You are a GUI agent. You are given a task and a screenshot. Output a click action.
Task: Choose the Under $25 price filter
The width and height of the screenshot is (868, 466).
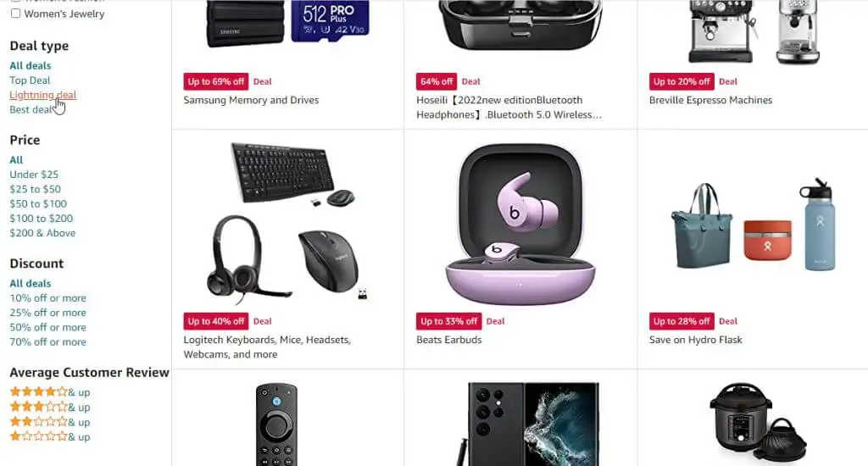coord(34,175)
